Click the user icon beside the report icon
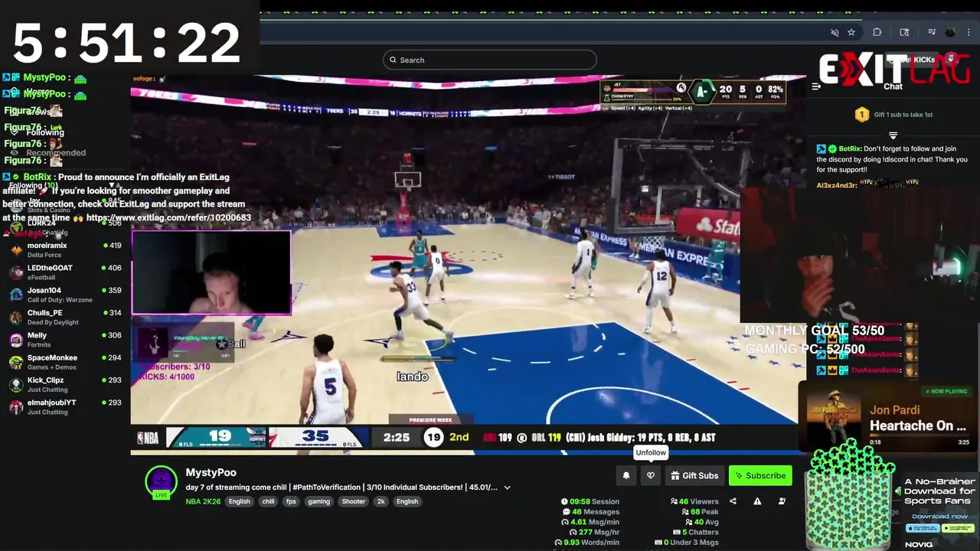The width and height of the screenshot is (980, 551). click(782, 501)
